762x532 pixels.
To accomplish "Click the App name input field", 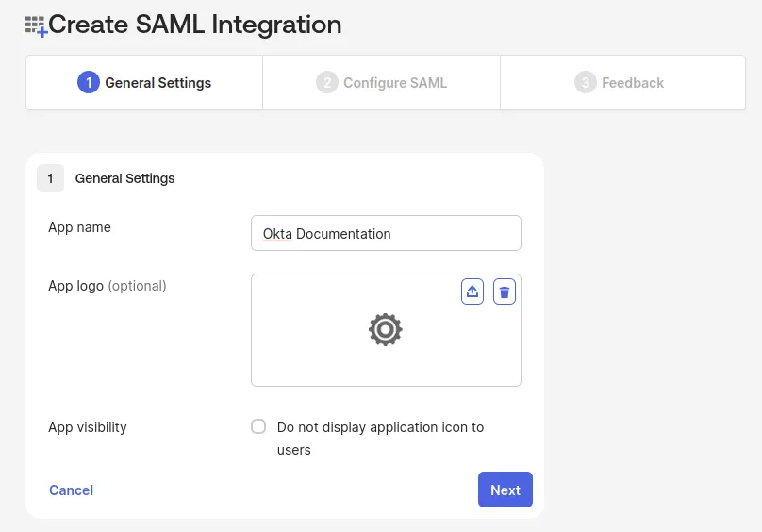I will [x=386, y=233].
